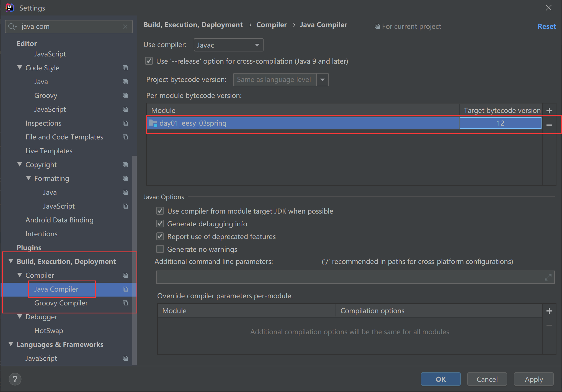Click the project icon beside Compiler row
Image resolution: width=562 pixels, height=392 pixels.
125,275
